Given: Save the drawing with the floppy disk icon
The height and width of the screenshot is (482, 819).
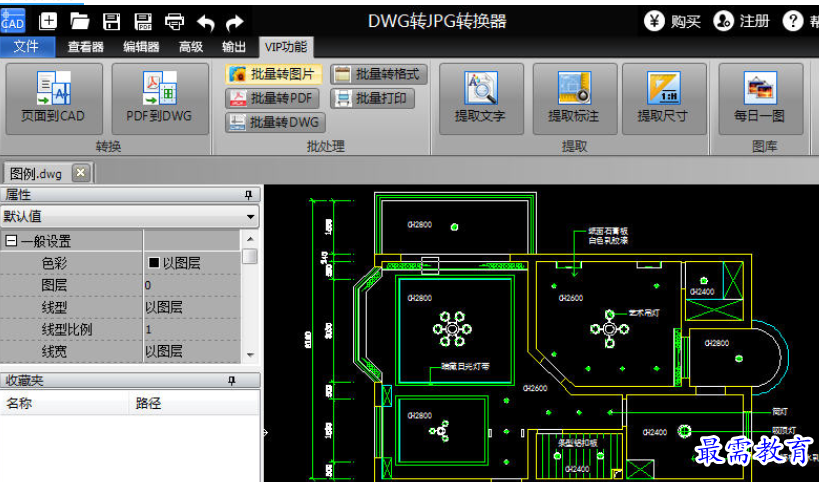Looking at the screenshot, I should pos(112,21).
